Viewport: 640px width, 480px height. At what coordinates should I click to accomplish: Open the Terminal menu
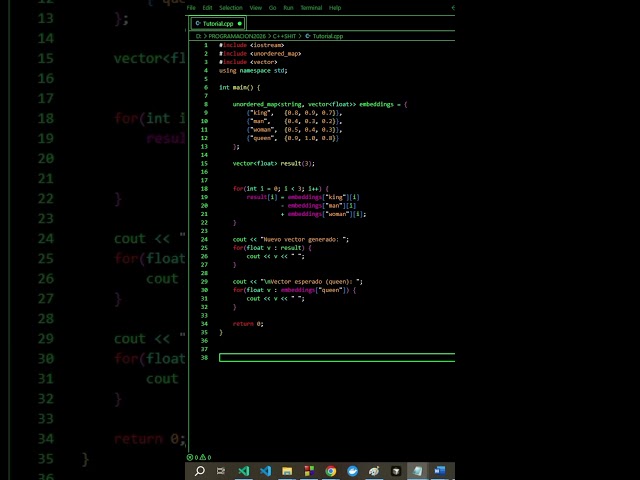click(311, 8)
